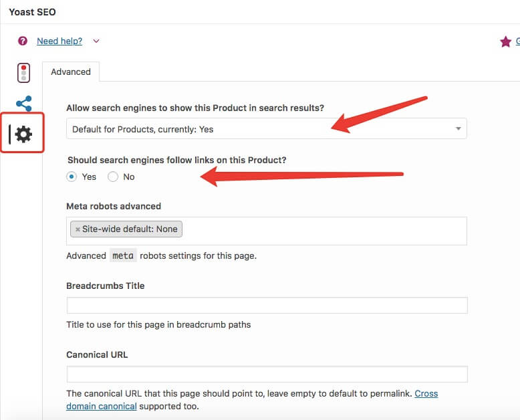Viewport: 520px width, 420px height.
Task: Open the Need help? link
Action: [59, 41]
